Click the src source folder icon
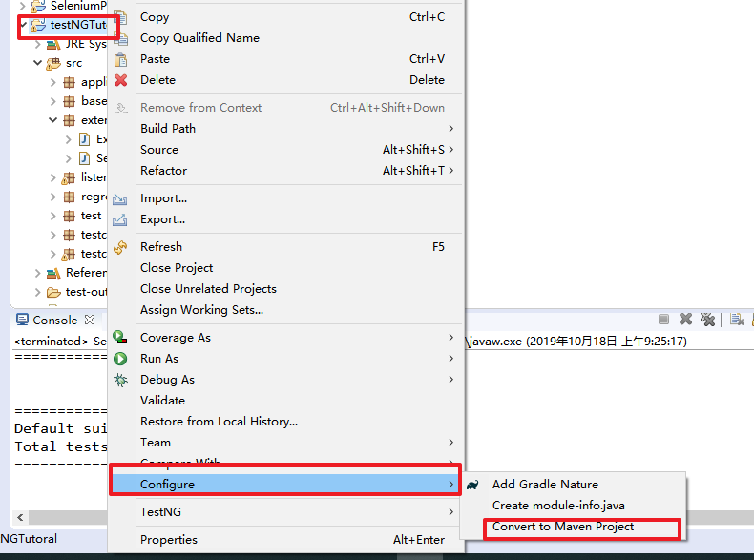 [53, 64]
